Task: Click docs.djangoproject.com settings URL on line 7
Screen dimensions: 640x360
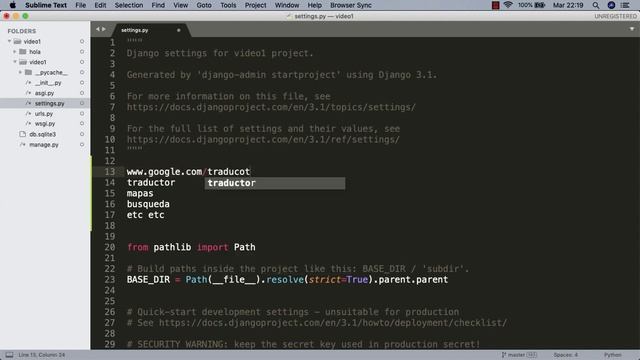Action: click(271, 107)
